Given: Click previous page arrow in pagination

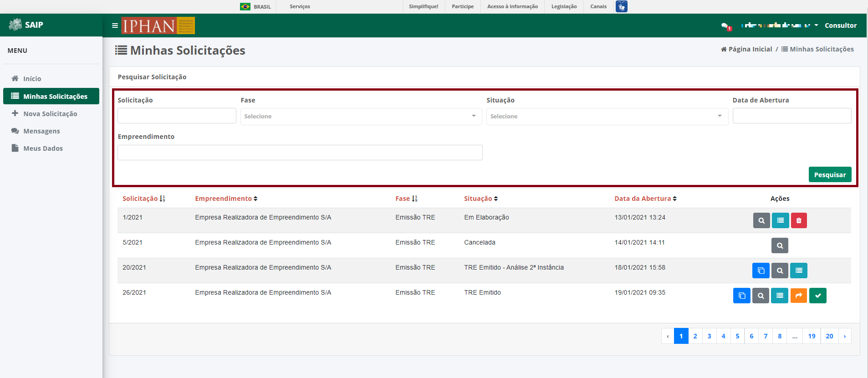Looking at the screenshot, I should 668,336.
